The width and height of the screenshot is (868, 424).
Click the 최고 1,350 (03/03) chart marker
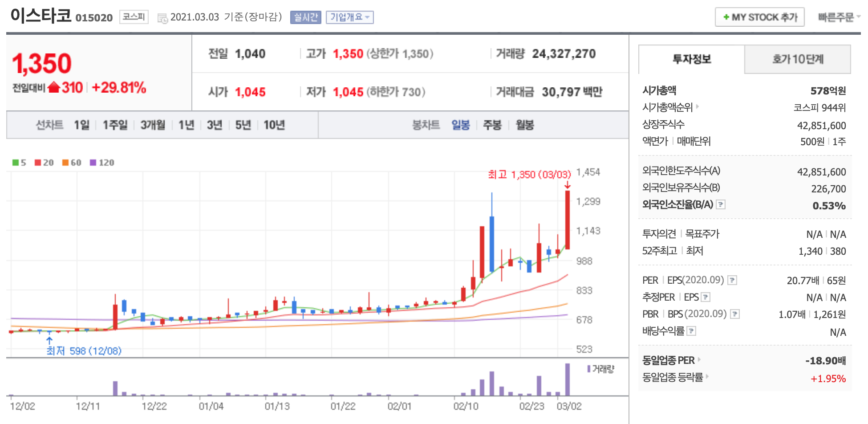pos(529,175)
